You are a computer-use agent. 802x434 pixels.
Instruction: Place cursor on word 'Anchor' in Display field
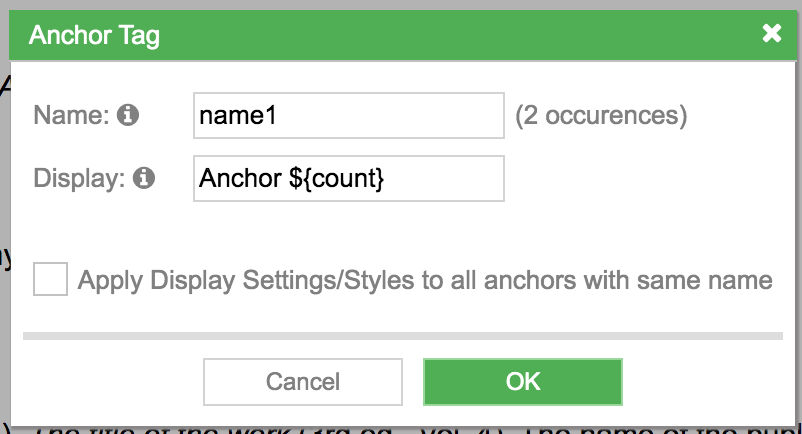240,178
